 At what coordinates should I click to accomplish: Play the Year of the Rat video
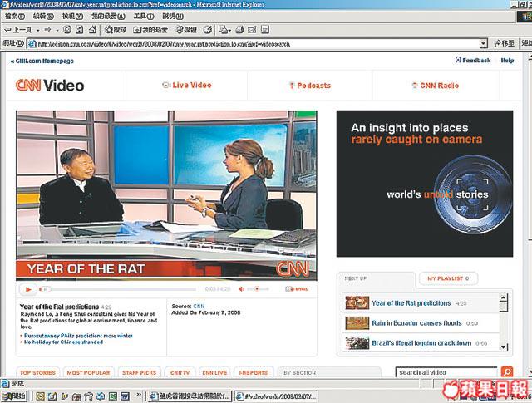tap(27, 289)
